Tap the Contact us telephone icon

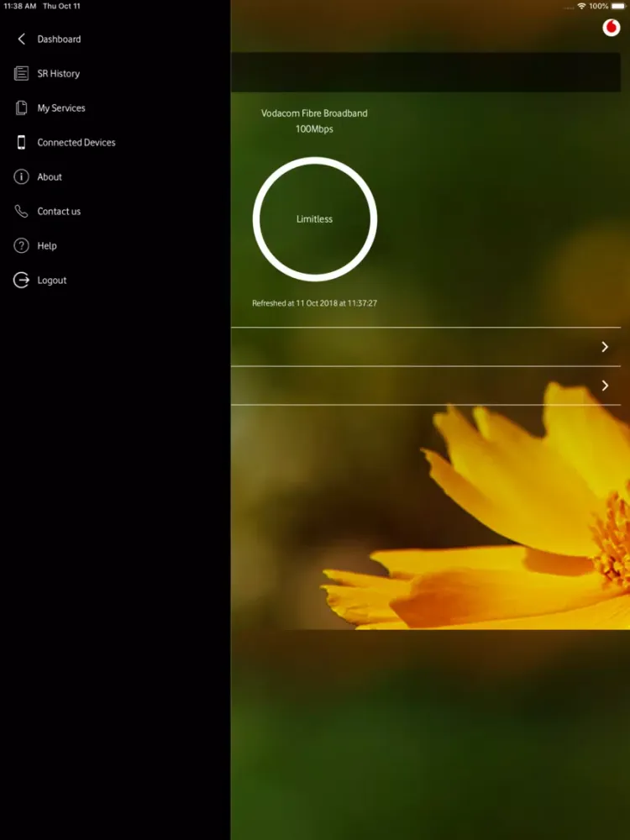point(22,211)
